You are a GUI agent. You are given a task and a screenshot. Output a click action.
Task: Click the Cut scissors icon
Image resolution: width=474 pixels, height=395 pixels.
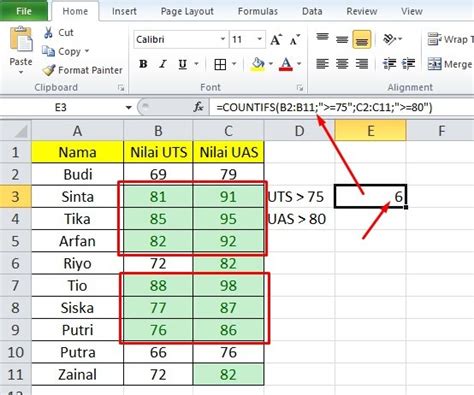coord(48,33)
